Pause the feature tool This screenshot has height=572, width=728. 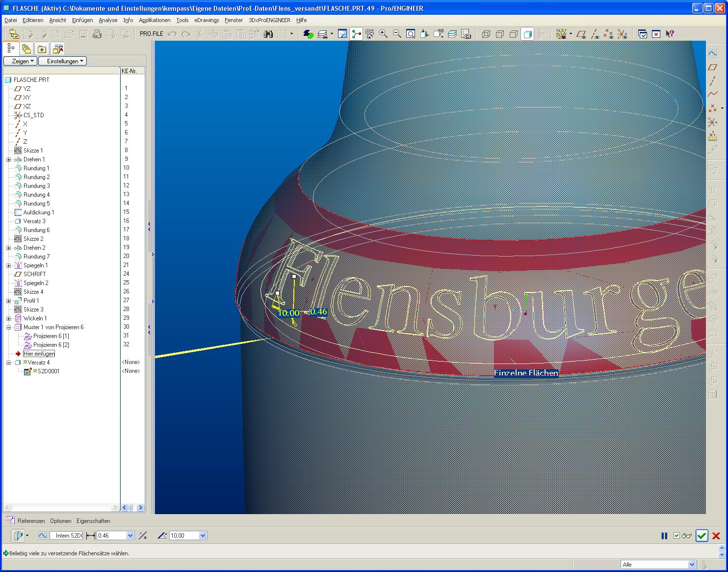[x=664, y=536]
